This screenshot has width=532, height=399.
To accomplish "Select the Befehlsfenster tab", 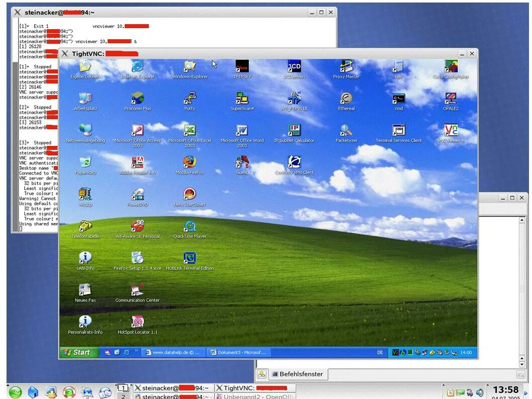I will pos(298,374).
